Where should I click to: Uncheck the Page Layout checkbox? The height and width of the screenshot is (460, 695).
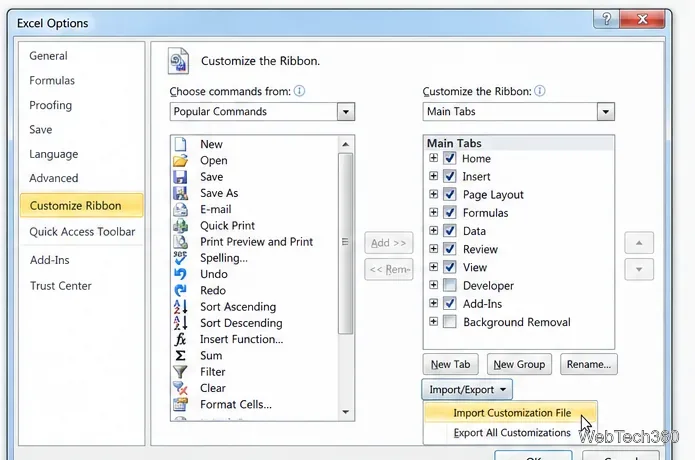449,195
